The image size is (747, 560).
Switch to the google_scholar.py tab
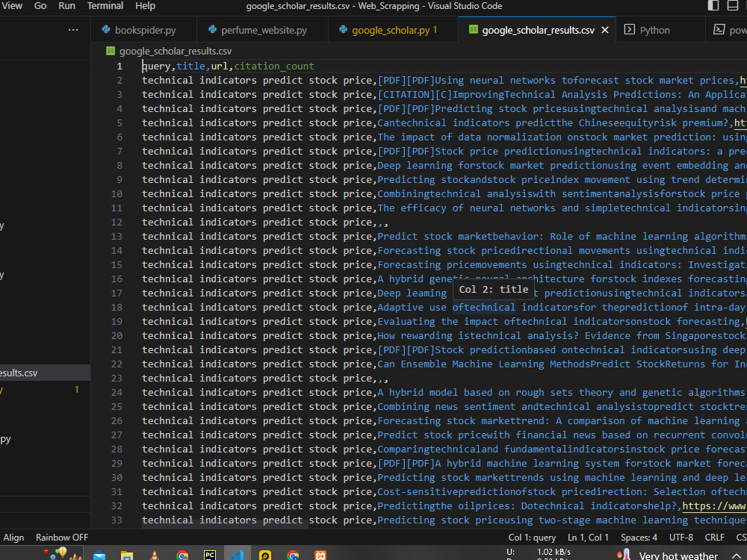pyautogui.click(x=393, y=30)
